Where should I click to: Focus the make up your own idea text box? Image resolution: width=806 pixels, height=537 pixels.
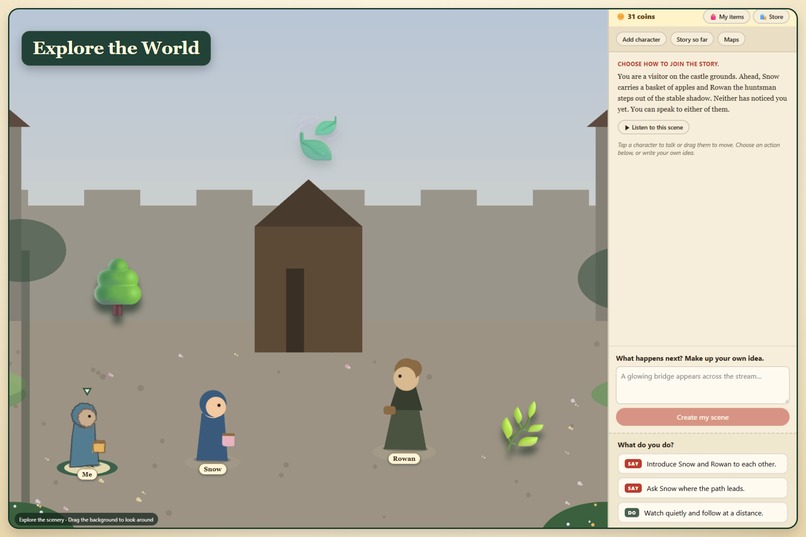click(x=702, y=385)
